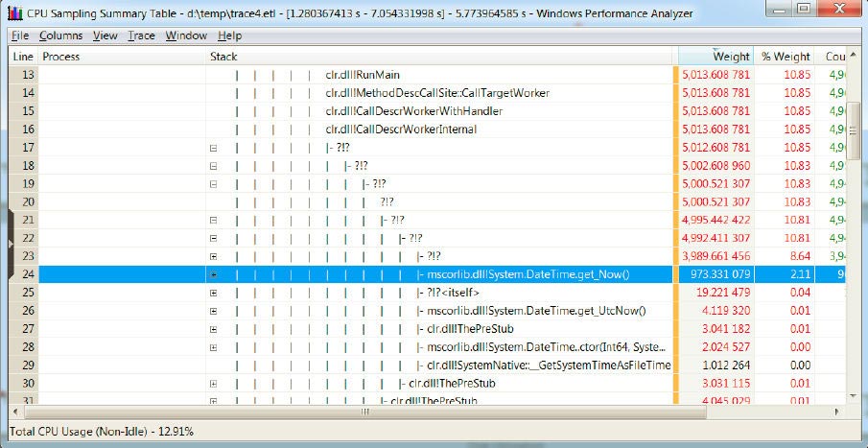Select clr.dll!CallDescrWorkerInternal row

426,130
